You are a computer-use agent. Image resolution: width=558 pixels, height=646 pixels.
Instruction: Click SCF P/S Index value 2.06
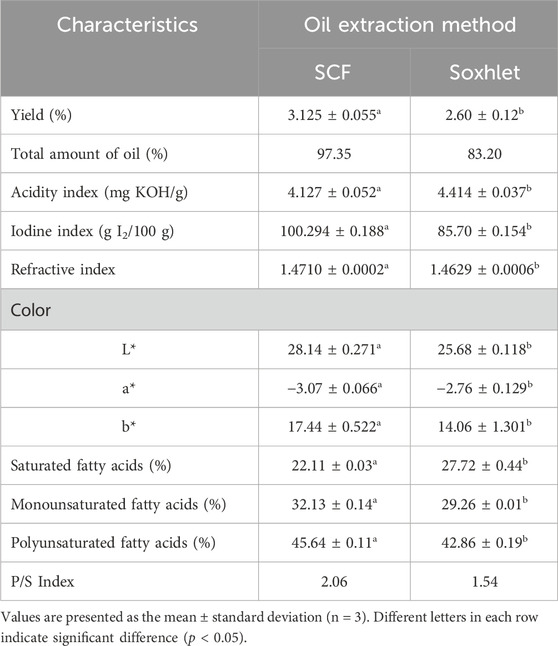tap(334, 582)
